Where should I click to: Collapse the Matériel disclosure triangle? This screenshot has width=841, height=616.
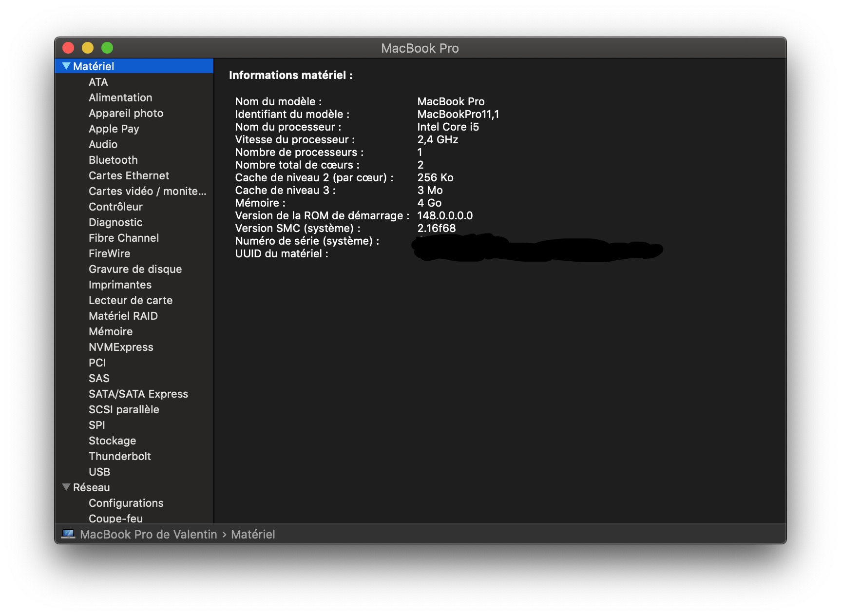coord(66,66)
